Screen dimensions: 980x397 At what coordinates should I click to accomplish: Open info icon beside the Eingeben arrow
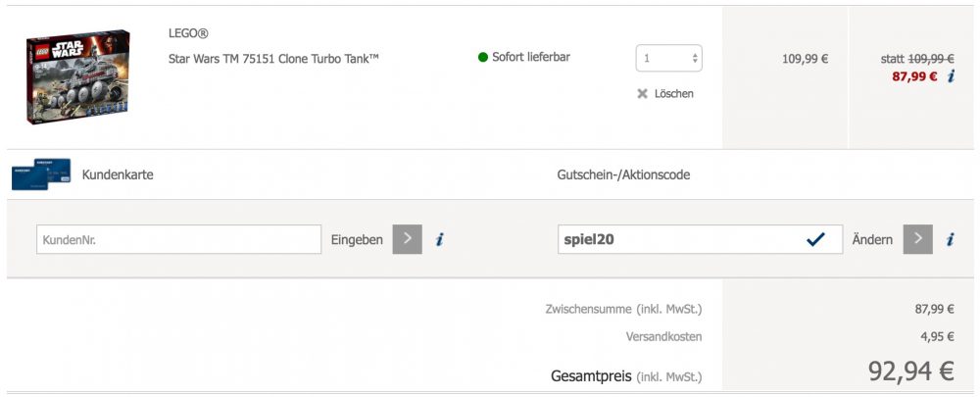click(440, 239)
